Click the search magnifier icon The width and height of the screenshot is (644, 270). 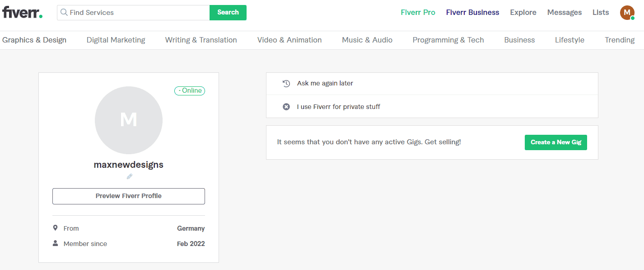click(64, 13)
